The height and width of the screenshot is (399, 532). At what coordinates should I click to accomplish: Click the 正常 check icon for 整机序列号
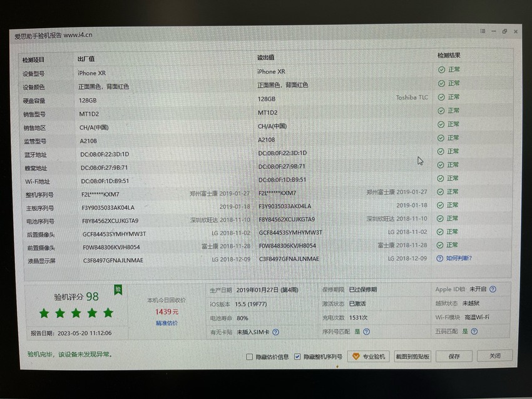(x=441, y=192)
